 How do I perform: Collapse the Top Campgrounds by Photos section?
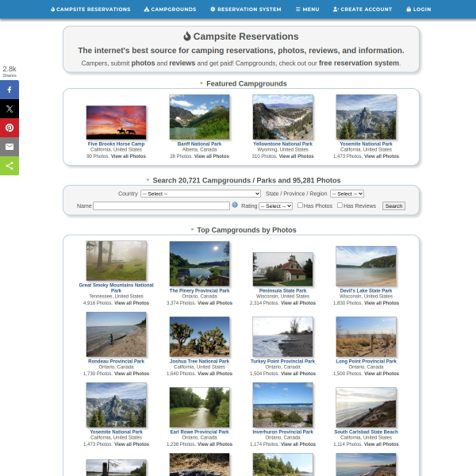pos(192,230)
